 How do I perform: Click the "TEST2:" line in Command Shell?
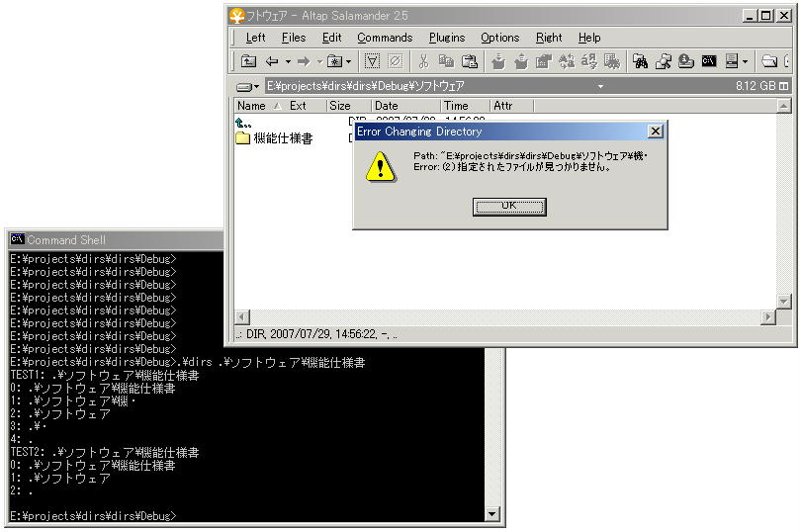(x=105, y=452)
